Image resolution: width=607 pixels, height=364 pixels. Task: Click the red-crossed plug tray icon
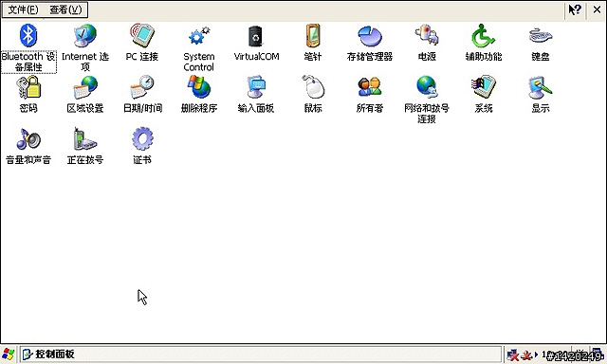tap(526, 355)
